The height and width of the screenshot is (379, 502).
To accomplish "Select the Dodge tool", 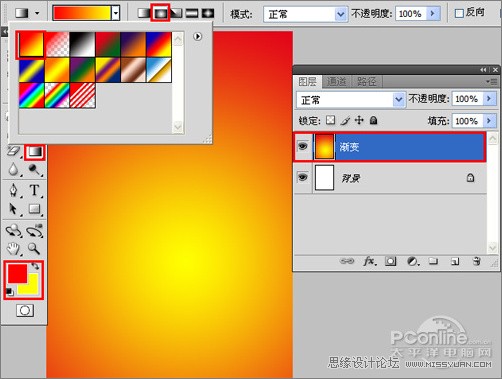I will [x=34, y=170].
